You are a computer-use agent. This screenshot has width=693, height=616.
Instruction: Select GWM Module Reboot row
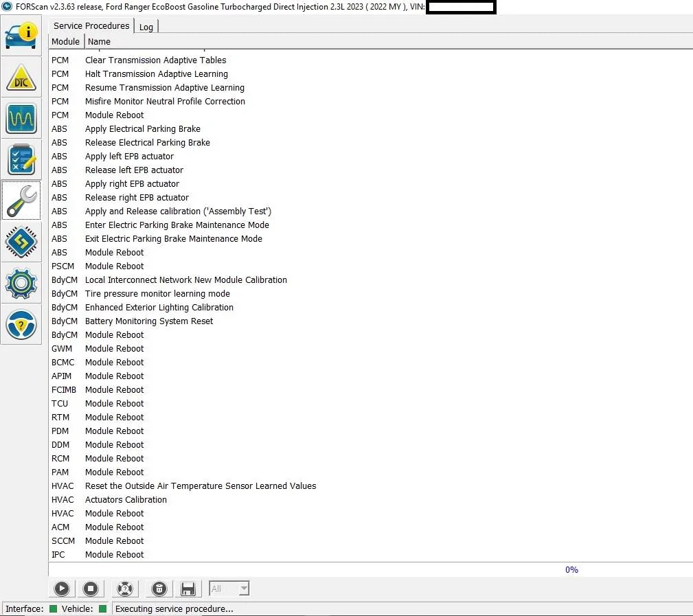click(x=370, y=348)
